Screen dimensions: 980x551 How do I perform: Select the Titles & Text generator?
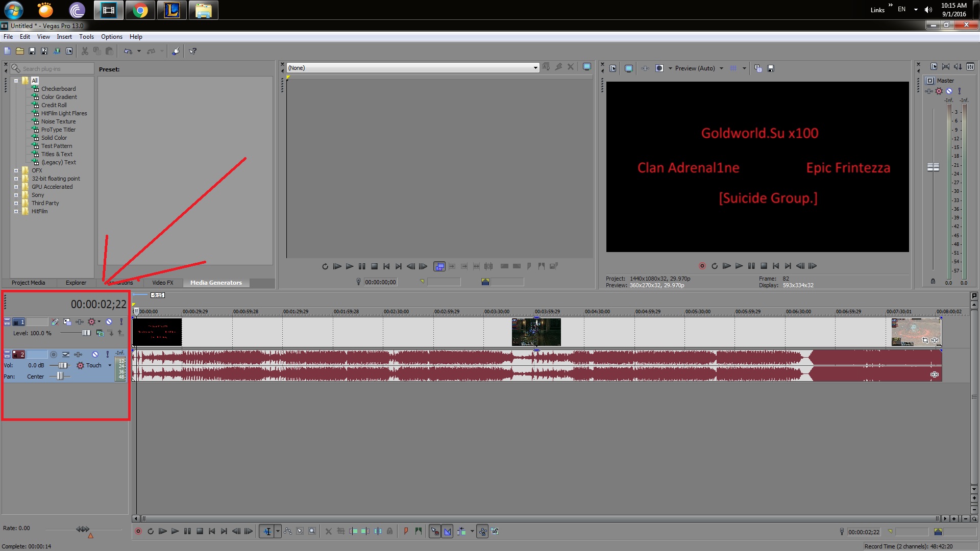click(57, 154)
